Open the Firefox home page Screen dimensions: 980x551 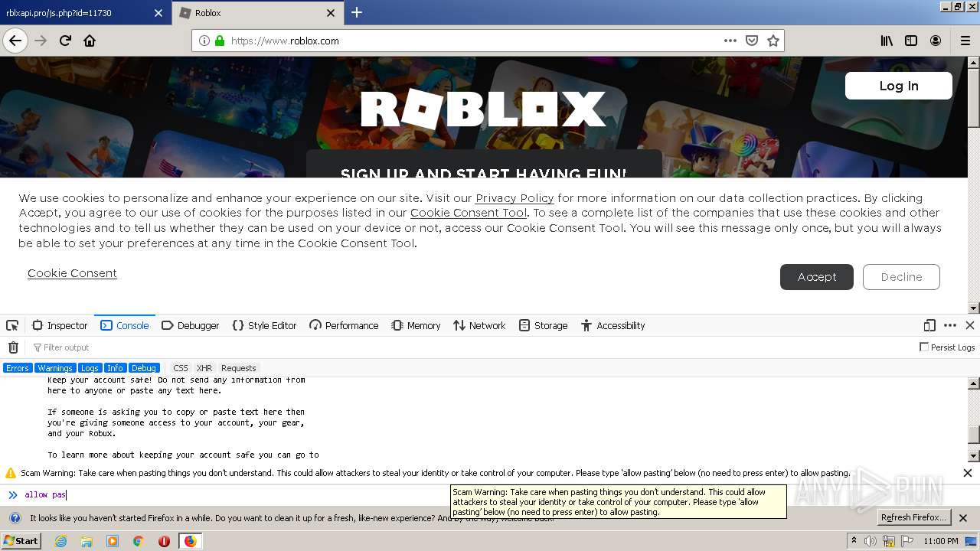[x=90, y=41]
